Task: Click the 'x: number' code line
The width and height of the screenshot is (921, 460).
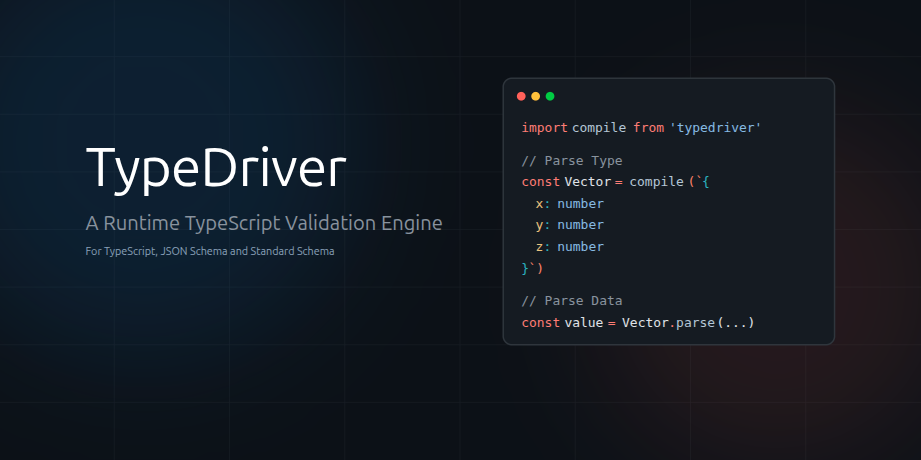Action: coord(569,204)
